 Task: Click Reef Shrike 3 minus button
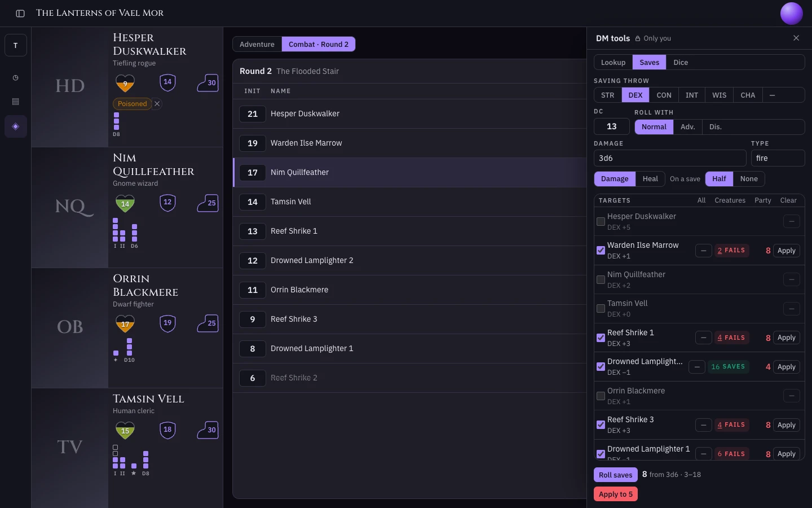[703, 425]
